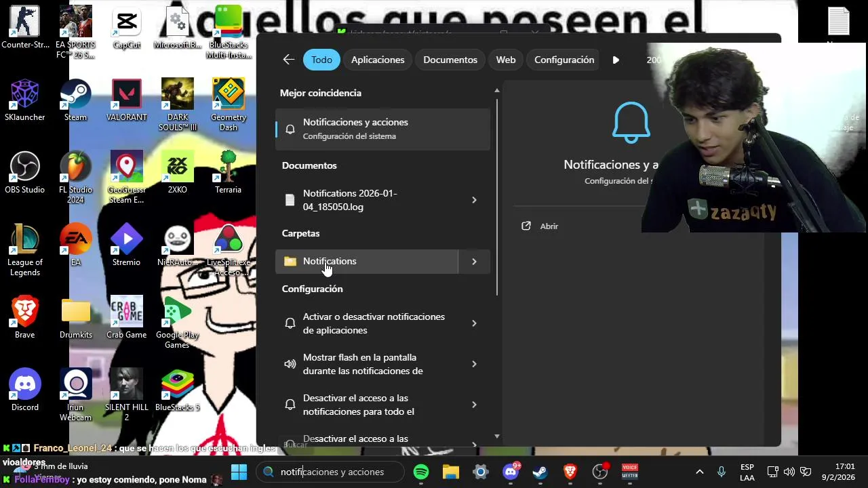The height and width of the screenshot is (488, 868).
Task: Open the GeoGuessr Steam Edition icon
Action: coord(127,177)
